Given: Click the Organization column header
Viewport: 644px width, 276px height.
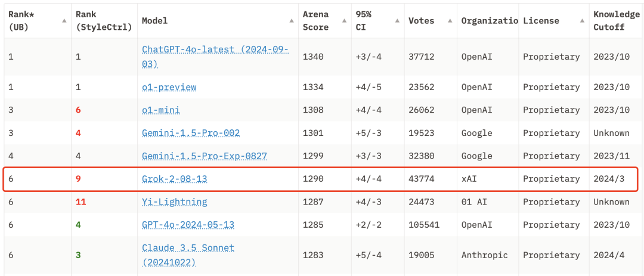Looking at the screenshot, I should [x=488, y=21].
